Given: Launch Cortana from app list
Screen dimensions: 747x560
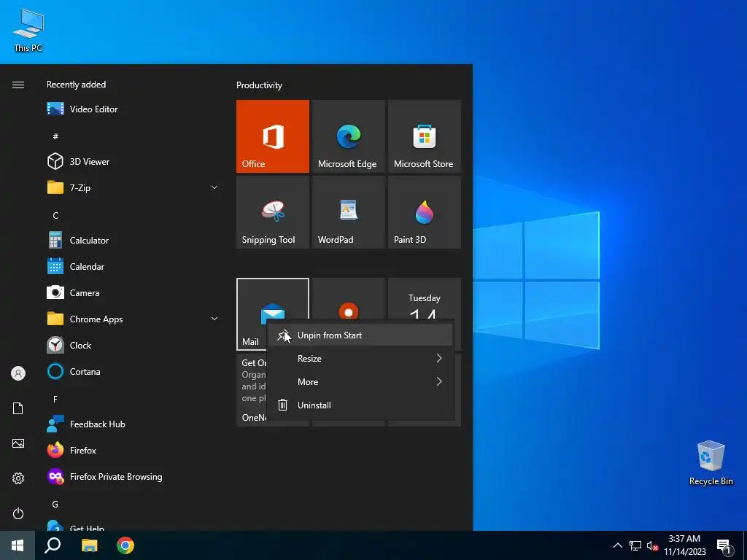Looking at the screenshot, I should pos(133,371).
